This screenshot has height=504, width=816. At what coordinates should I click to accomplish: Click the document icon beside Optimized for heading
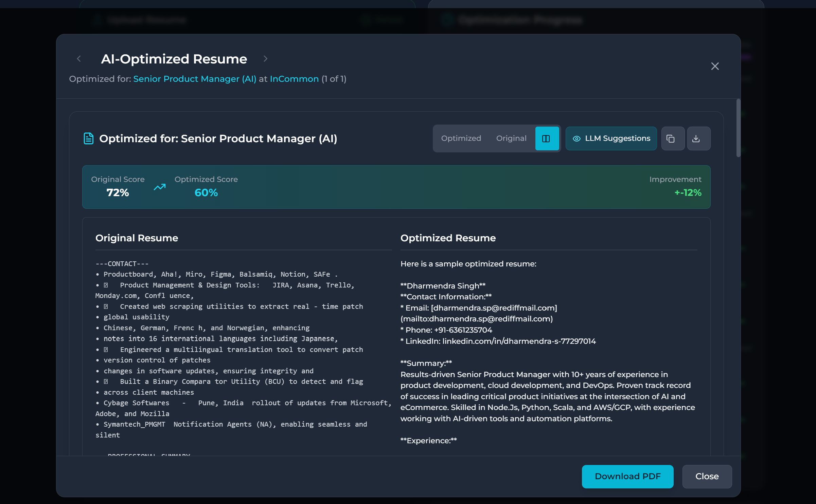88,138
